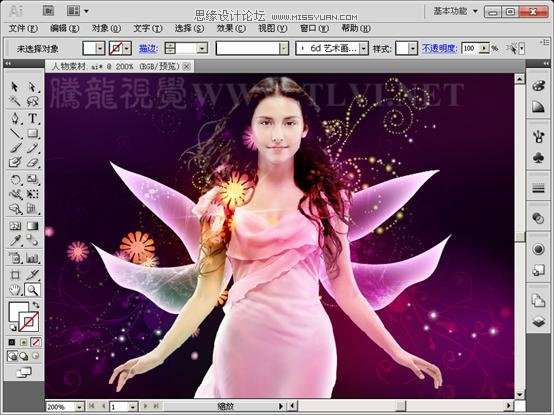Open the Appearance panel icon
This screenshot has height=415, width=554.
point(538,249)
